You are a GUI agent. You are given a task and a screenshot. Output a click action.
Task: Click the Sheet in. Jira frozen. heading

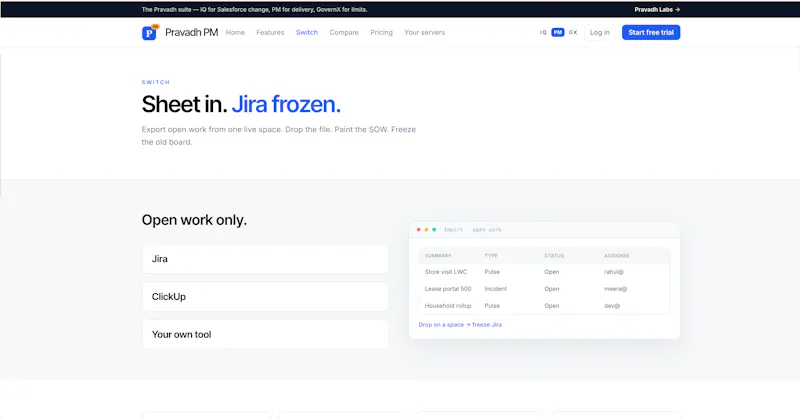[x=241, y=104]
